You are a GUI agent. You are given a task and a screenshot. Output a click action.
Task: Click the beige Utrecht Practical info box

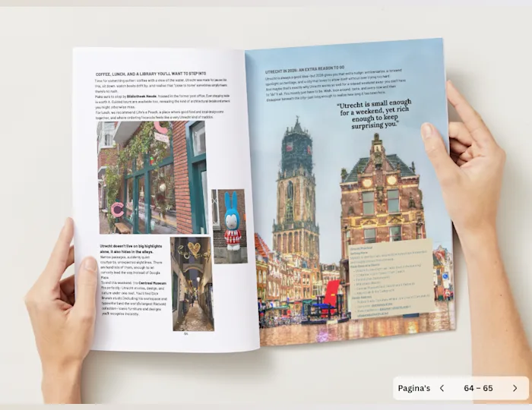pos(392,279)
